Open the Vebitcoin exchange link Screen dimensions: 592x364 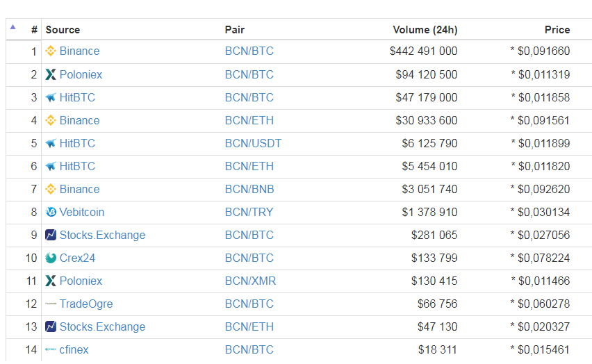click(82, 212)
